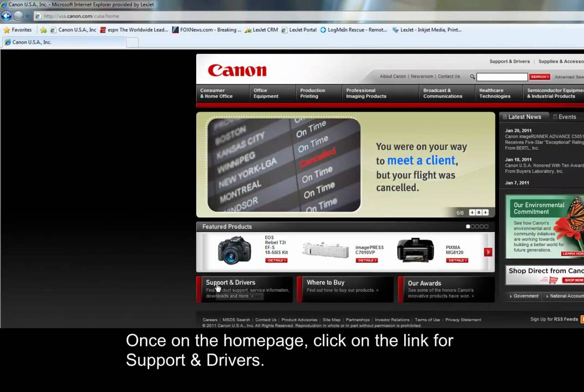Click the browser Back arrow button

7,16
